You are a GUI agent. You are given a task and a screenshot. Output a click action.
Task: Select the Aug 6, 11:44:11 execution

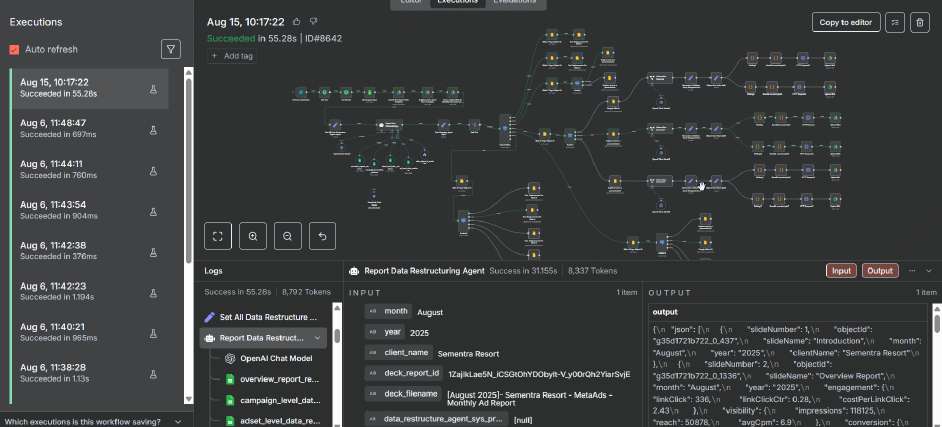[x=90, y=170]
